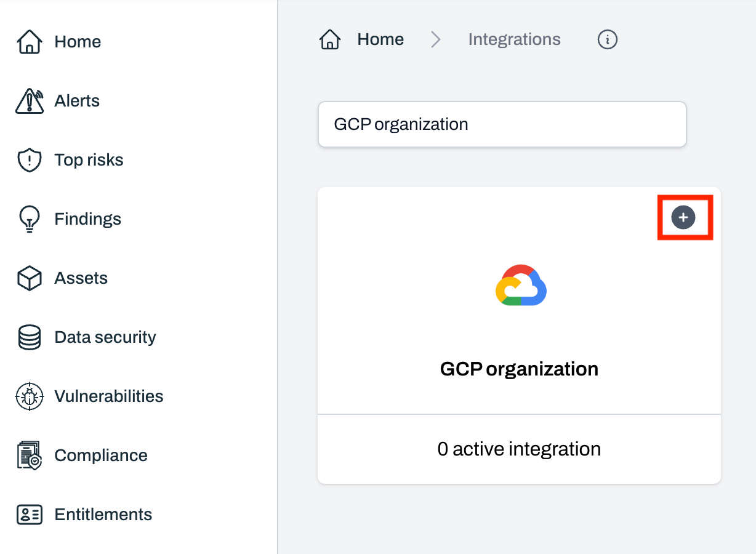Navigate to Assets
This screenshot has width=756, height=554.
[81, 278]
